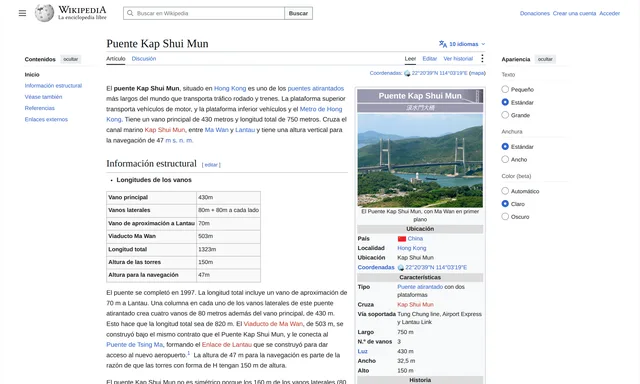Select Ancho width option

click(505, 159)
